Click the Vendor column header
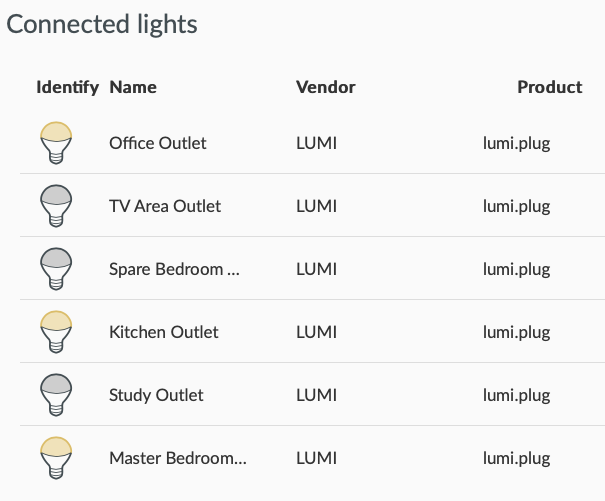605x501 pixels. tap(326, 87)
